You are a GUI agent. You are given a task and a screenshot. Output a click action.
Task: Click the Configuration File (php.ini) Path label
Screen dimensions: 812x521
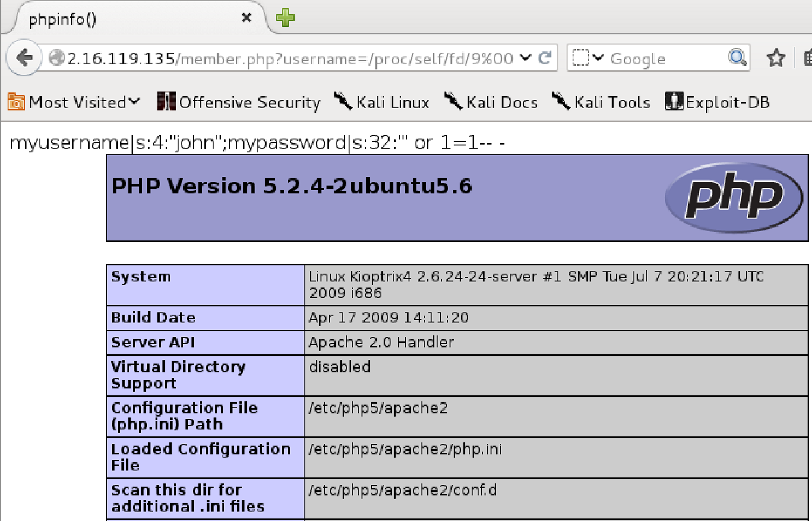coord(185,416)
